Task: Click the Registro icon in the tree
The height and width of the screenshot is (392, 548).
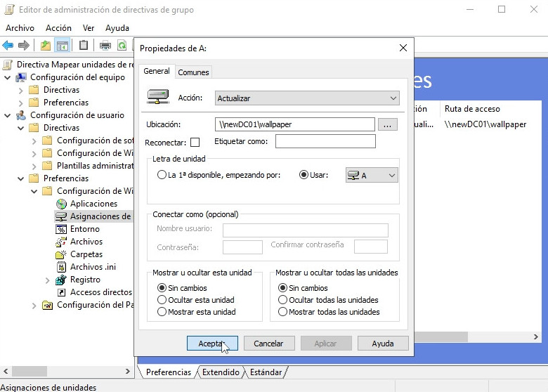Action: 61,280
